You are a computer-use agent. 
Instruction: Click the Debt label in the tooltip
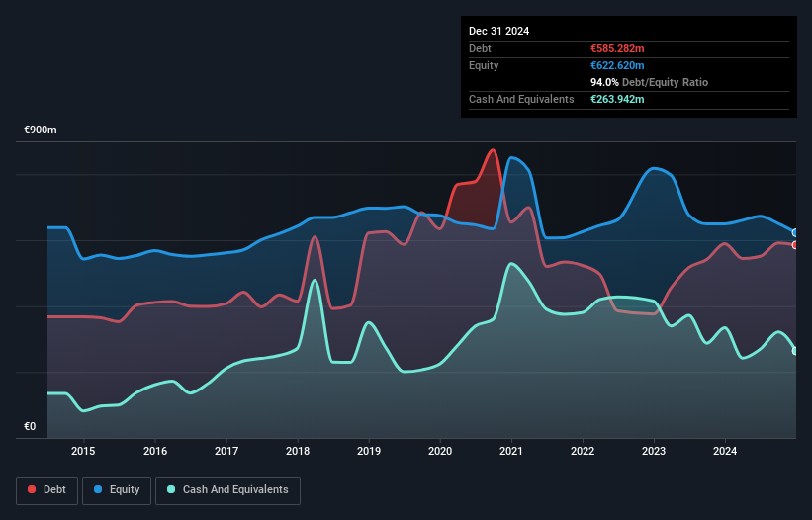pyautogui.click(x=480, y=48)
